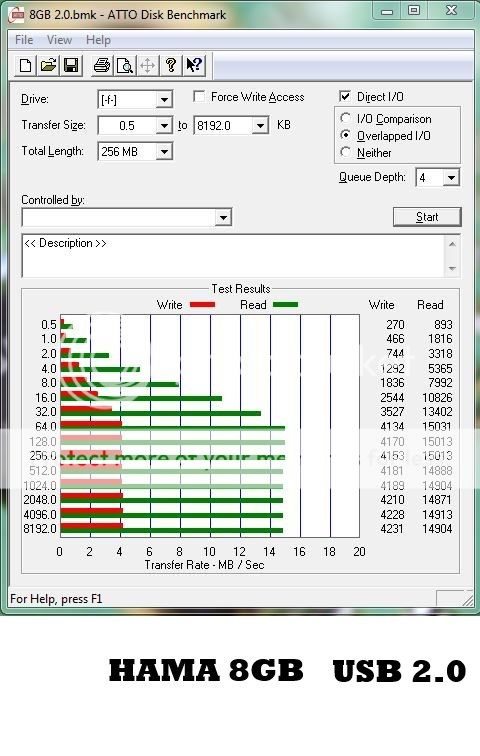The height and width of the screenshot is (756, 480).
Task: Click the Description scrollbar down arrow
Action: (452, 268)
